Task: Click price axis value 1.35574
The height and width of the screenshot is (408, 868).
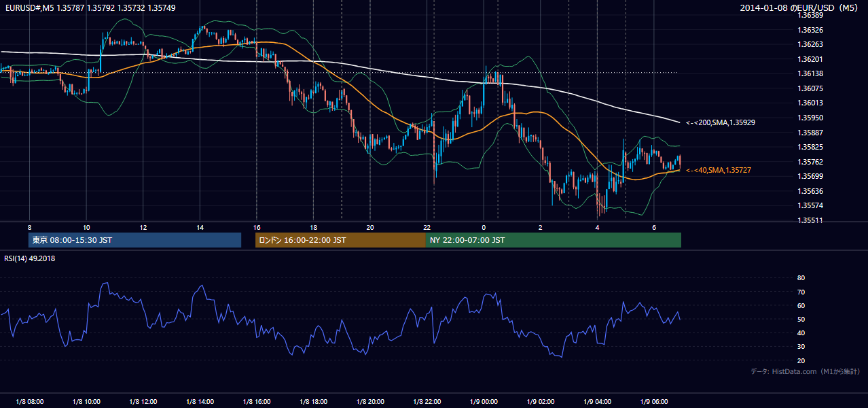Action: [810, 205]
